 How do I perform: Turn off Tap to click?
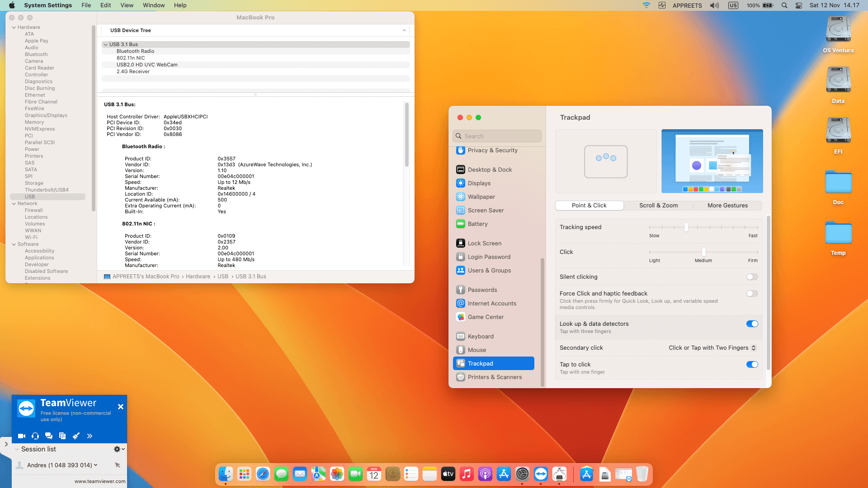pyautogui.click(x=752, y=365)
